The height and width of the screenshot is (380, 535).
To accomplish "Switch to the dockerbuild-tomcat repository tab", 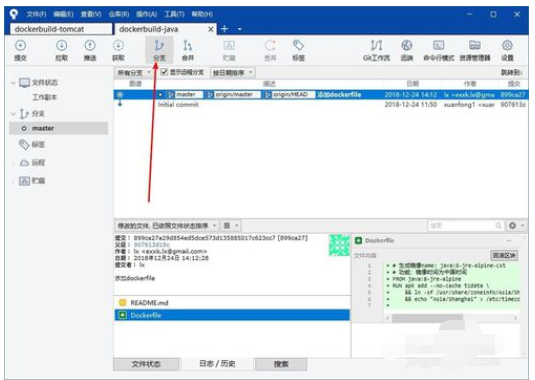I will pyautogui.click(x=61, y=29).
